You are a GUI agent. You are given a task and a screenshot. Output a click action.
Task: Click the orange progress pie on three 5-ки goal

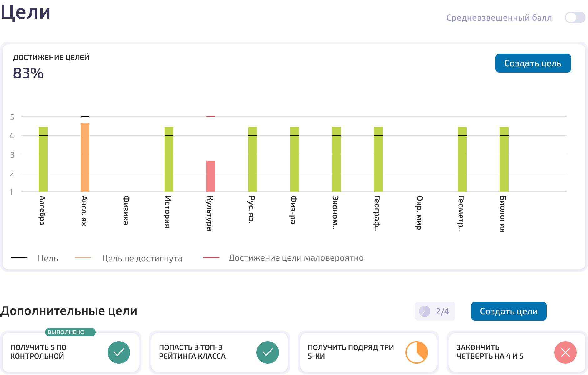click(x=417, y=352)
